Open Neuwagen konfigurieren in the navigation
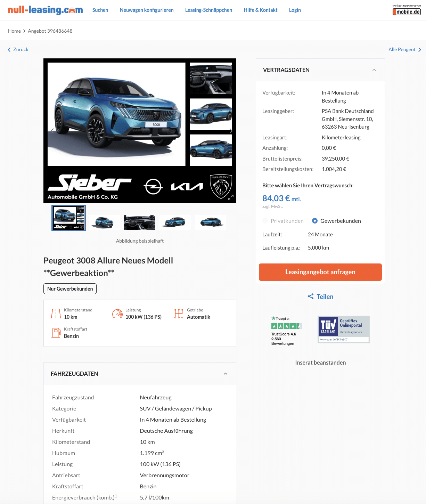This screenshot has height=504, width=426. (x=147, y=10)
